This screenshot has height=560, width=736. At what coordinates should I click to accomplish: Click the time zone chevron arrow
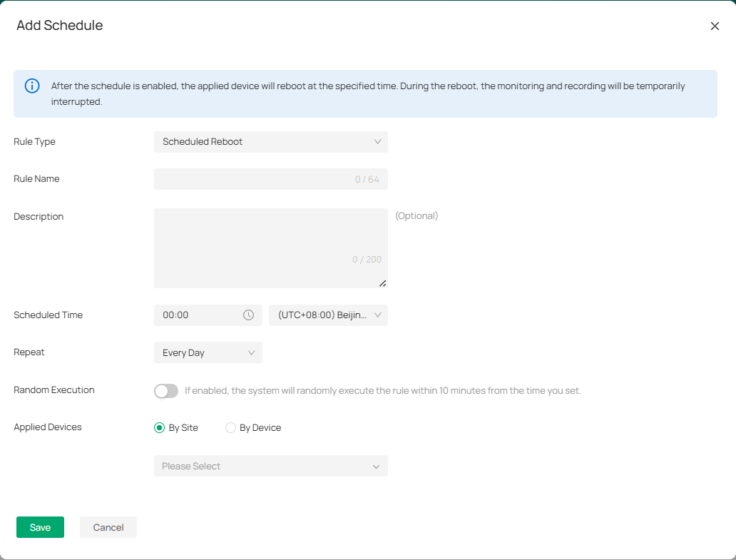point(378,315)
